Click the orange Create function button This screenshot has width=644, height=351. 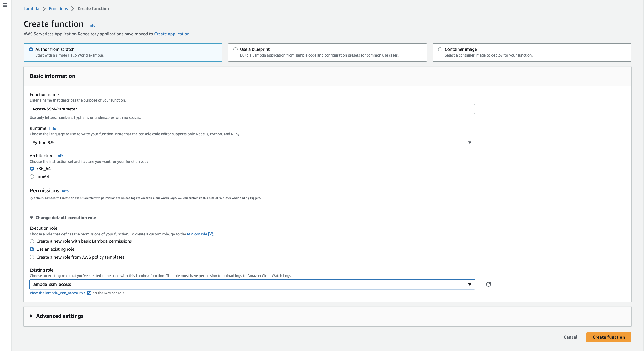(x=609, y=337)
